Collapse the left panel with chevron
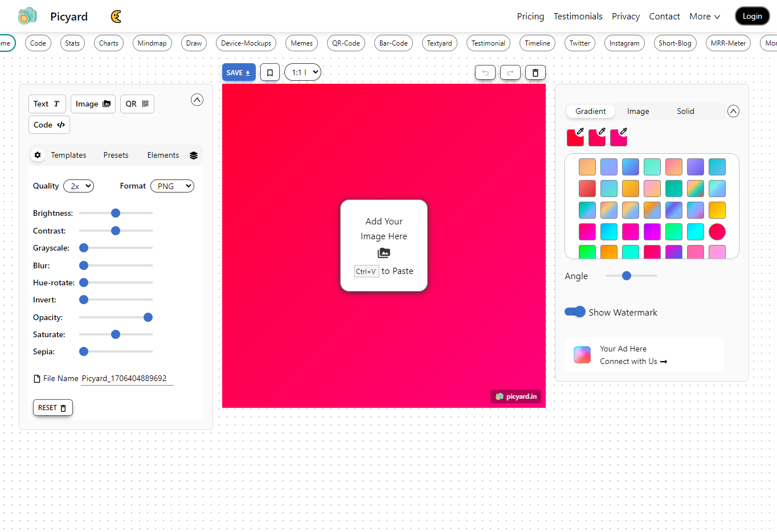777x532 pixels. click(197, 100)
